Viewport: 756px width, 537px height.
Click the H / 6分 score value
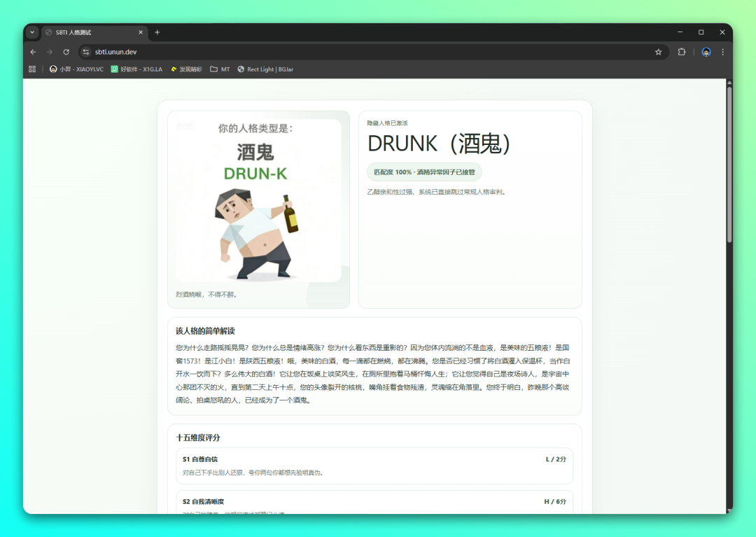(x=555, y=502)
